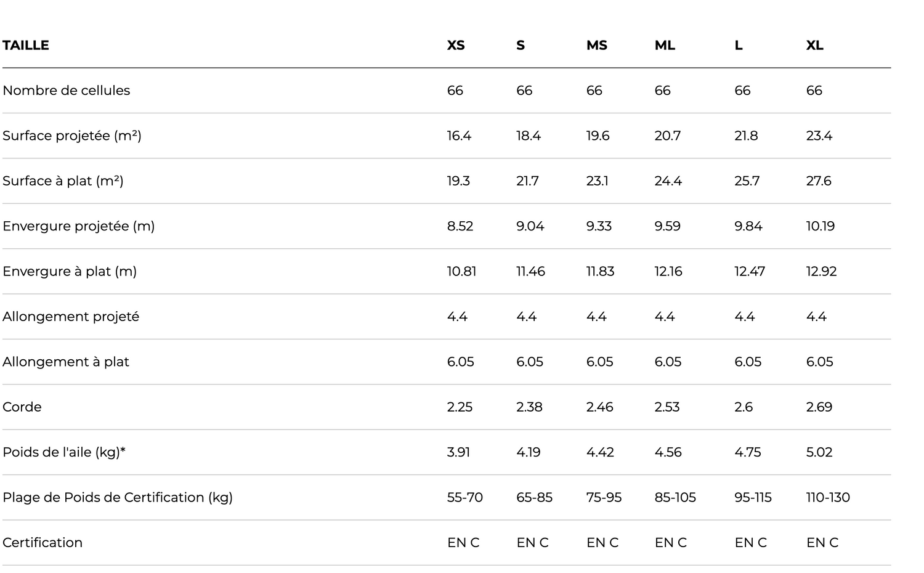Select the MS size header
Viewport: 924px width, 573px height.
tap(596, 45)
